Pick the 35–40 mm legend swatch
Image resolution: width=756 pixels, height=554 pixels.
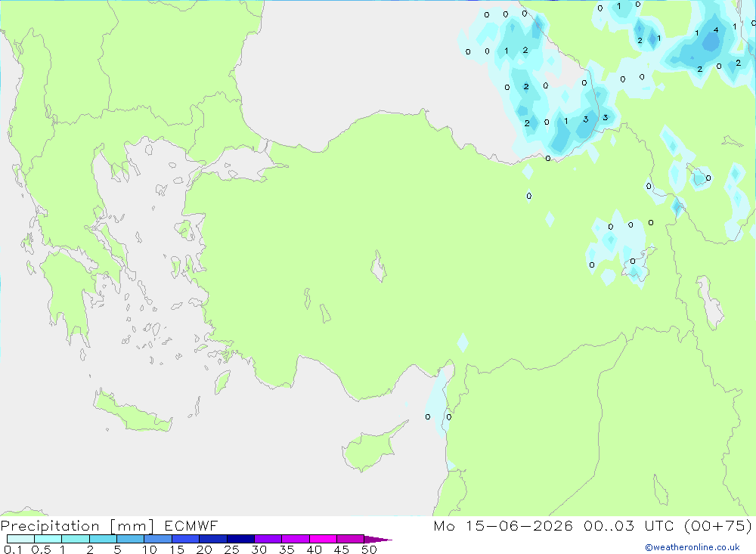click(x=296, y=539)
